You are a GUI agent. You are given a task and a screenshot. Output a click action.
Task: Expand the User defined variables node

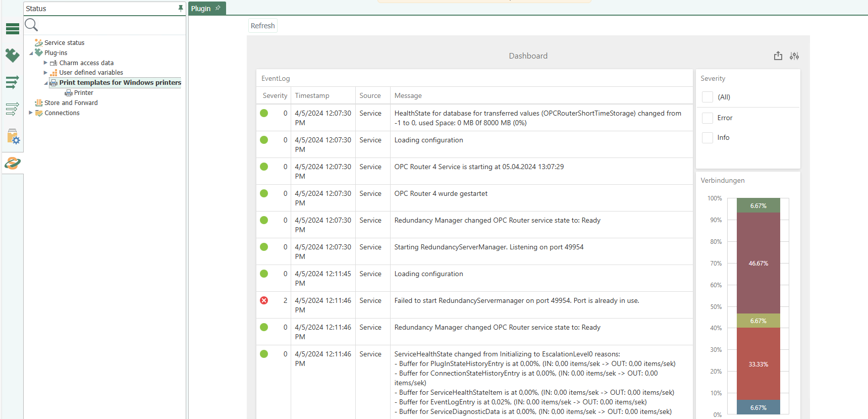point(45,73)
